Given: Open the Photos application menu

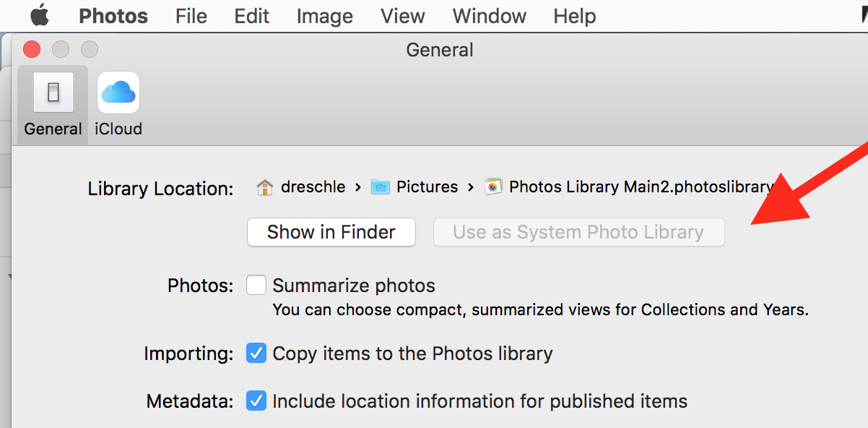Looking at the screenshot, I should point(114,15).
